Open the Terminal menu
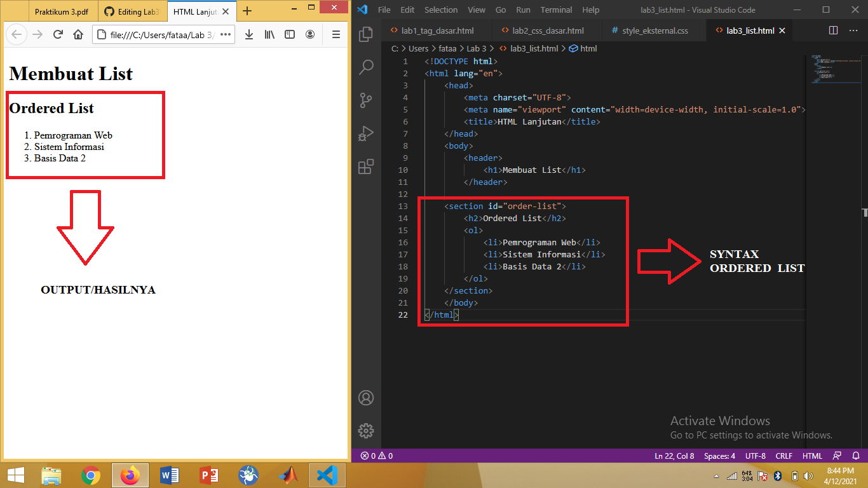The image size is (868, 488). [556, 10]
